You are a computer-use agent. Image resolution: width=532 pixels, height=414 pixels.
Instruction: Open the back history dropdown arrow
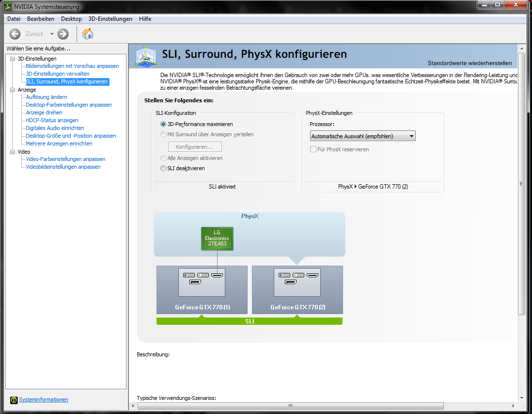pyautogui.click(x=52, y=34)
